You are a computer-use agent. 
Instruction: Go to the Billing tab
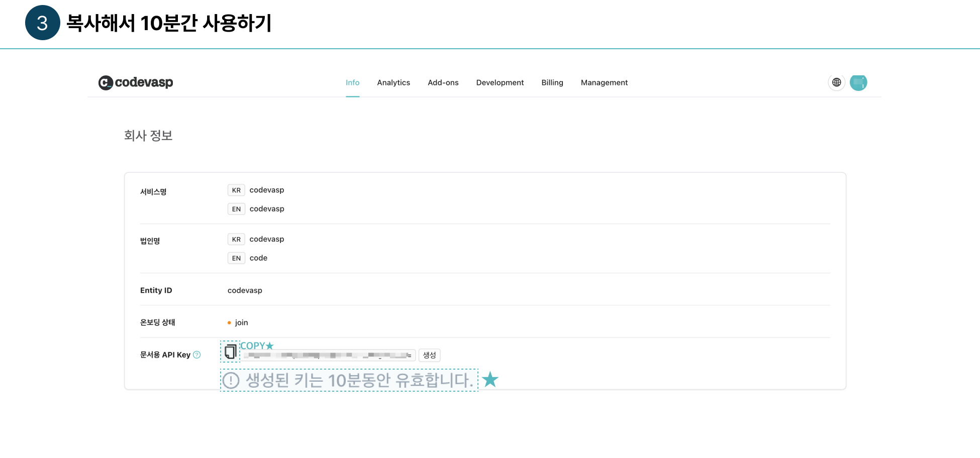point(552,82)
